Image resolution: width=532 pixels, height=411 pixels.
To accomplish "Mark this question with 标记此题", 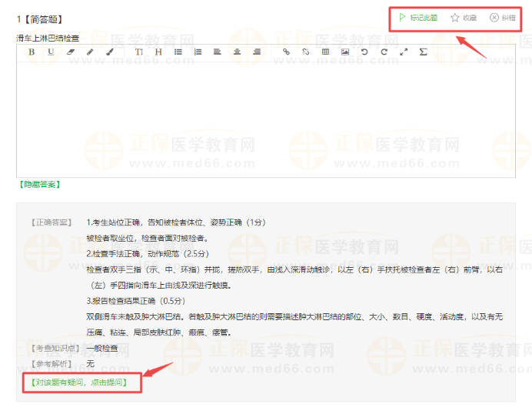I will [417, 17].
